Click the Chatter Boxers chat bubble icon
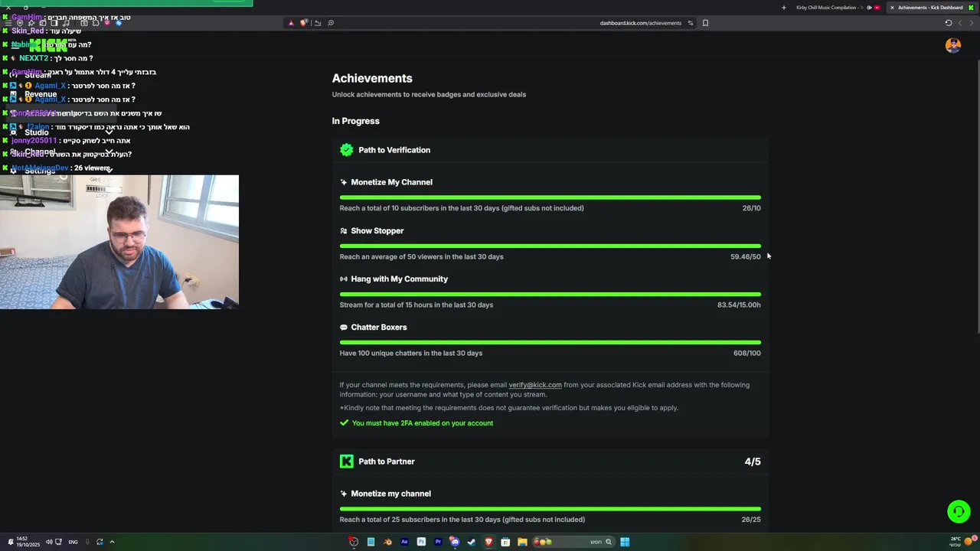This screenshot has width=980, height=551. click(344, 327)
